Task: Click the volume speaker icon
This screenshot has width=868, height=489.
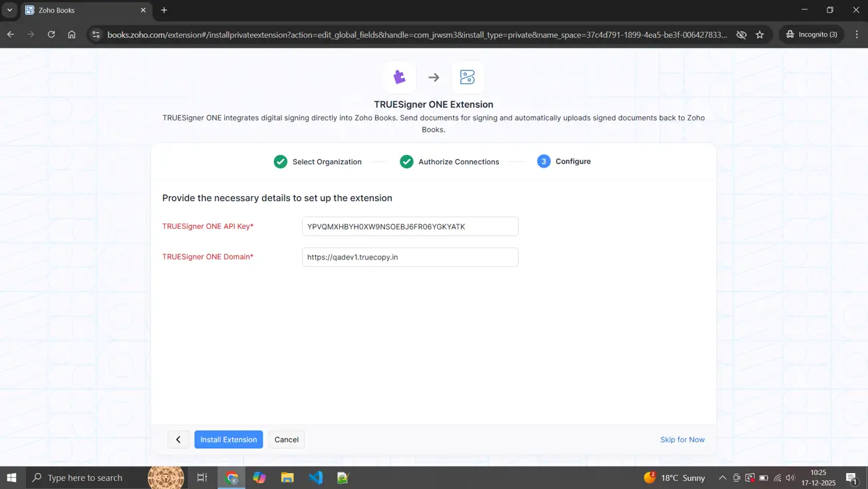Action: [790, 478]
